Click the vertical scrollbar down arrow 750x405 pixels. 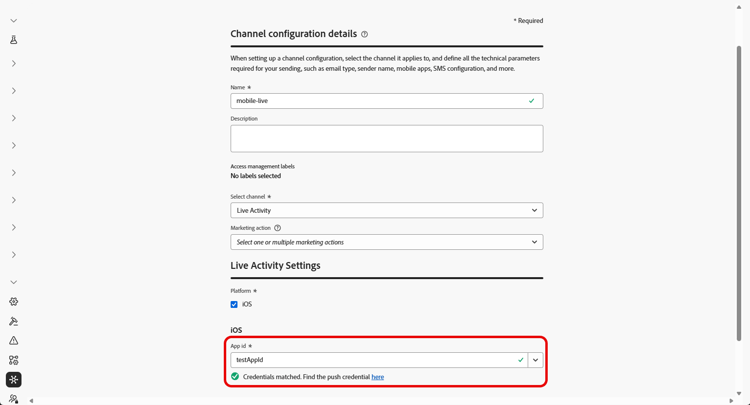pyautogui.click(x=739, y=394)
